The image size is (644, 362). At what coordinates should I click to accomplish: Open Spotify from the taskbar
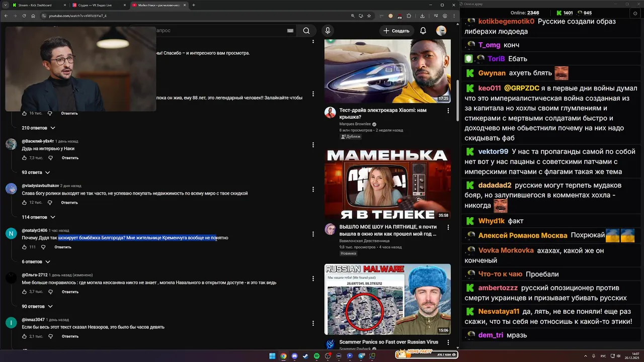point(316,356)
